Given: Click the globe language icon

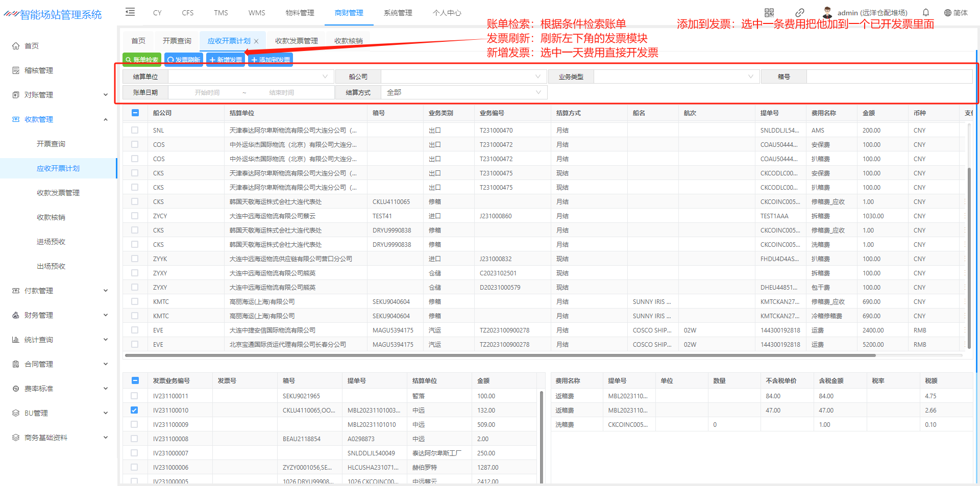Looking at the screenshot, I should coord(947,13).
